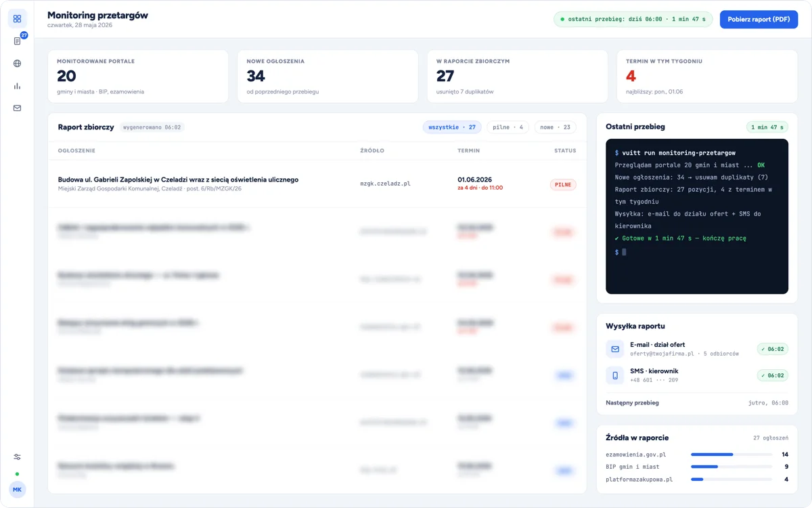This screenshot has height=508, width=812.
Task: Click the jutro, 06:00 next run time
Action: (767, 402)
